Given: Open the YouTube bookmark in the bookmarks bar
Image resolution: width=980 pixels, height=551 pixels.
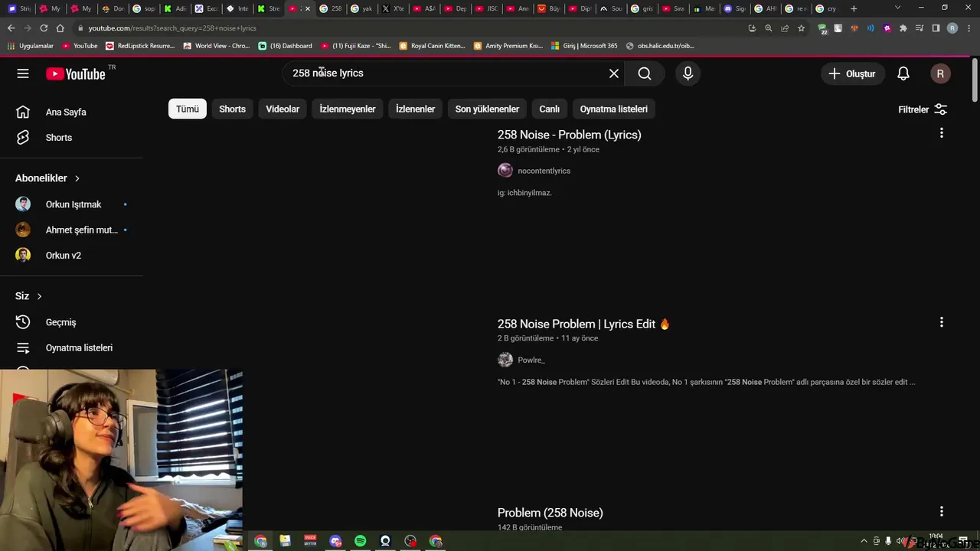Looking at the screenshot, I should pos(80,46).
